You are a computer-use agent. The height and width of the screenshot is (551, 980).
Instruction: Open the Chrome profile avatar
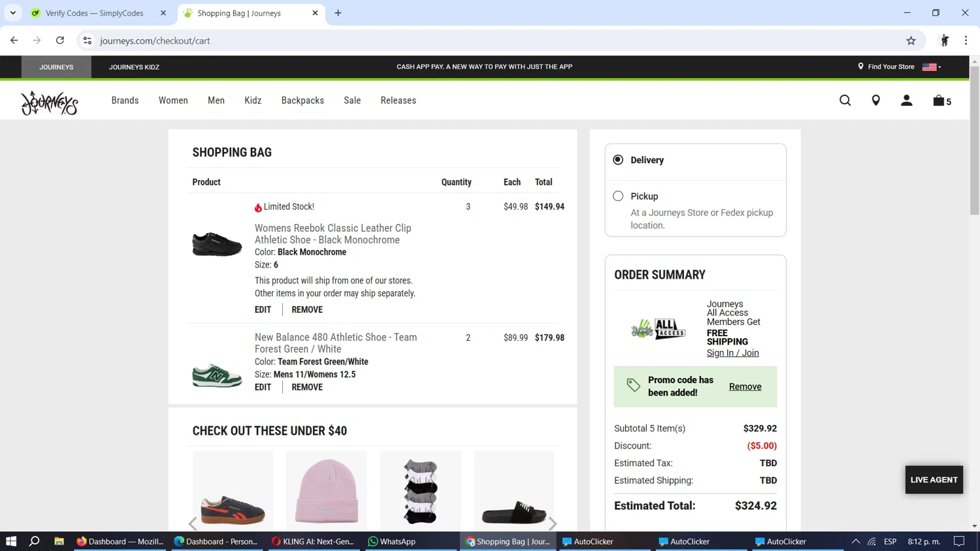pyautogui.click(x=944, y=40)
